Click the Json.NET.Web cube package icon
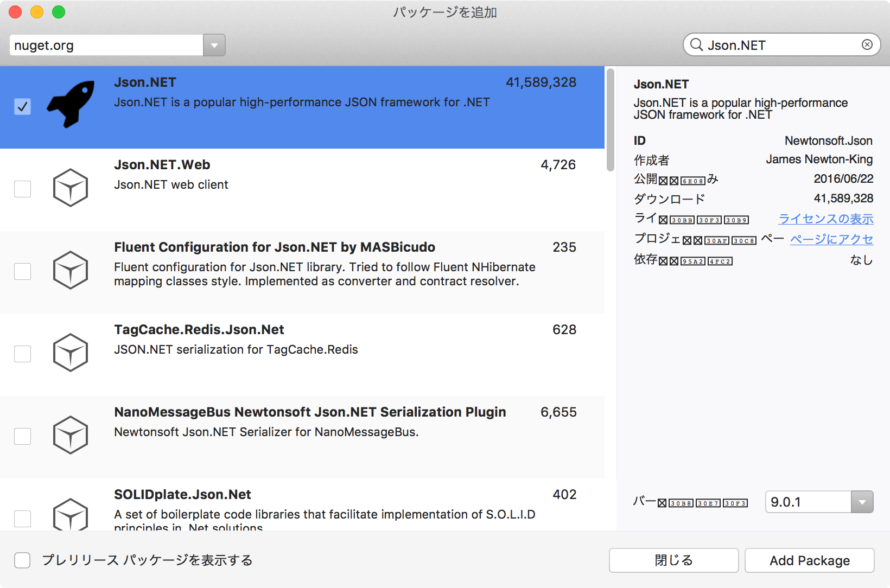Viewport: 890px width, 588px height. pos(71,188)
